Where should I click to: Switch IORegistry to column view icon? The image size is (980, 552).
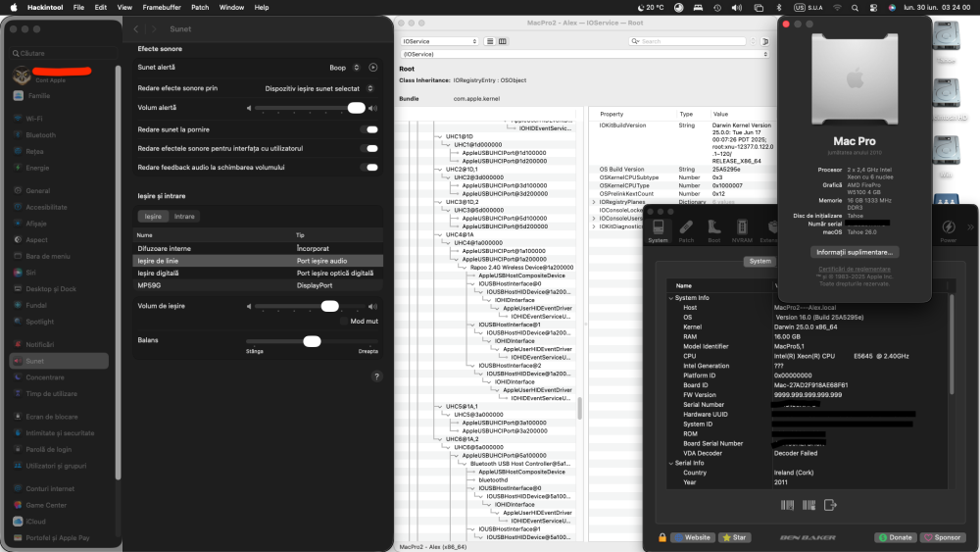(x=502, y=41)
